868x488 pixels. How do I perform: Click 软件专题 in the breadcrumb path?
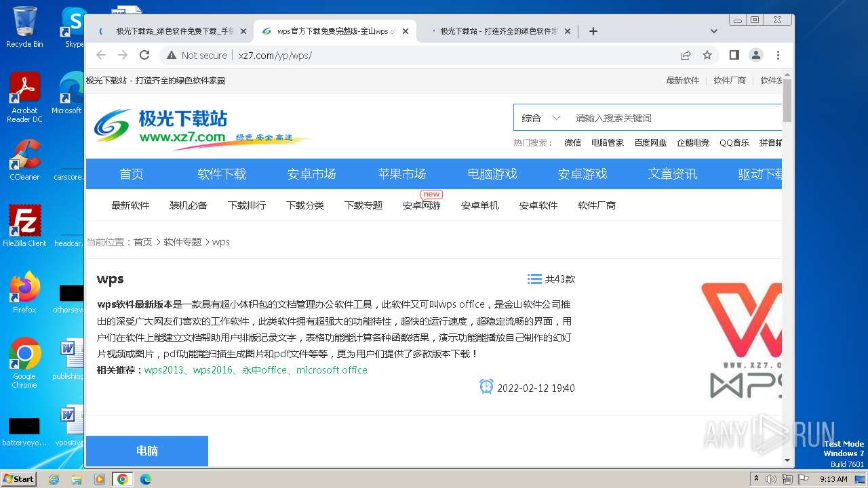pyautogui.click(x=182, y=242)
